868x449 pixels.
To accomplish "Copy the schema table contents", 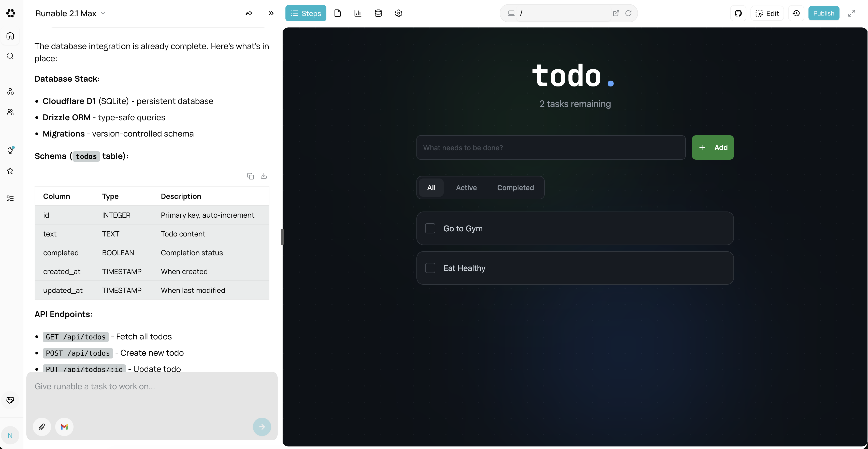I will [x=250, y=176].
